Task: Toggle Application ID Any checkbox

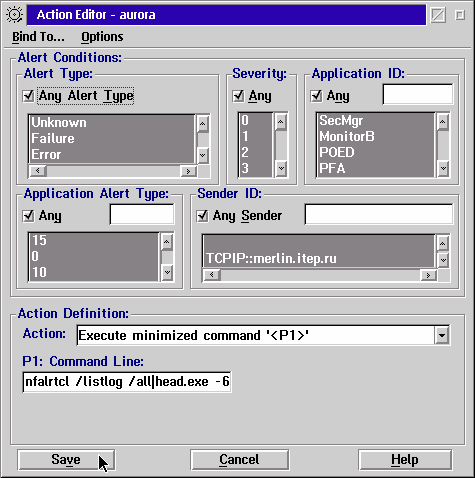Action: (316, 96)
